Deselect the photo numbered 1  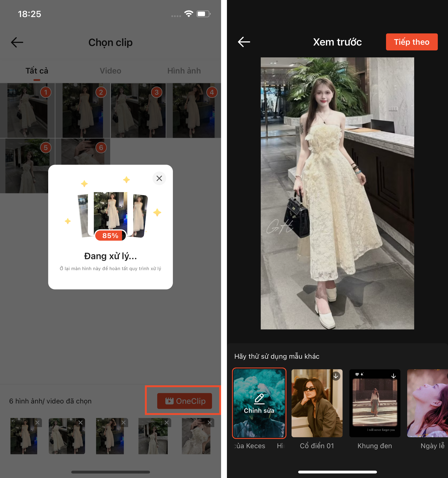click(x=46, y=92)
